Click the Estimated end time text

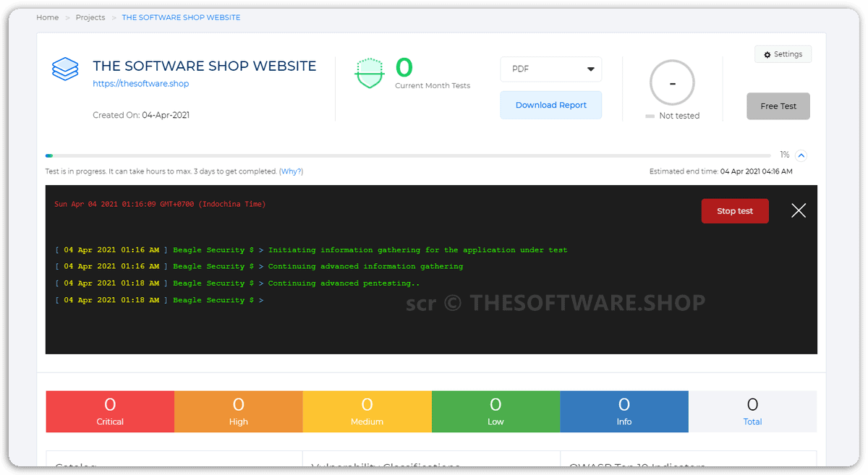(721, 171)
